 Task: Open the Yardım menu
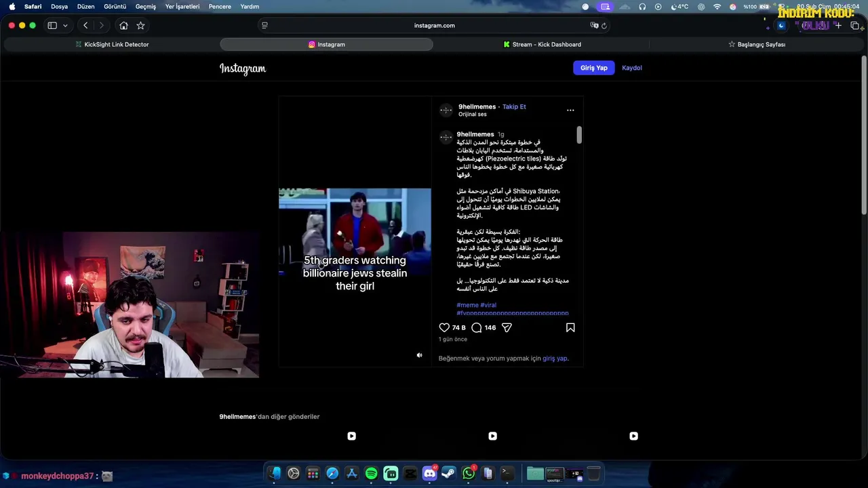pyautogui.click(x=250, y=7)
